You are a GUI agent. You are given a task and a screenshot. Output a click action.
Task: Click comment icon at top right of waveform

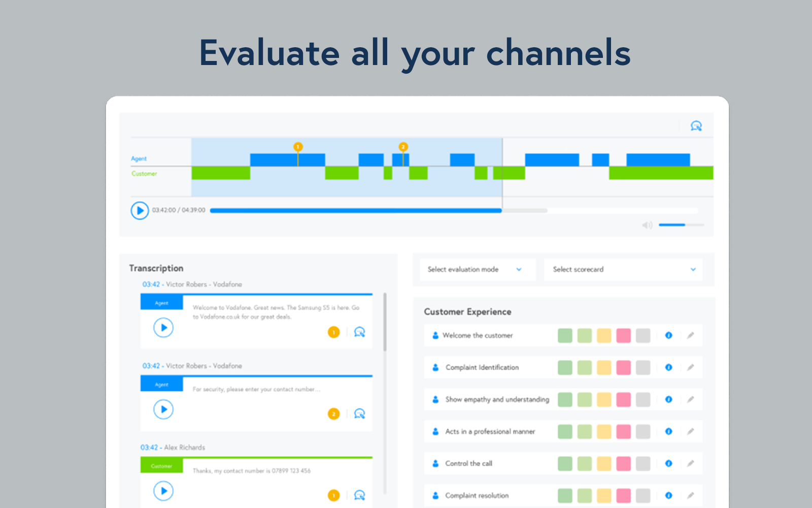click(x=696, y=126)
